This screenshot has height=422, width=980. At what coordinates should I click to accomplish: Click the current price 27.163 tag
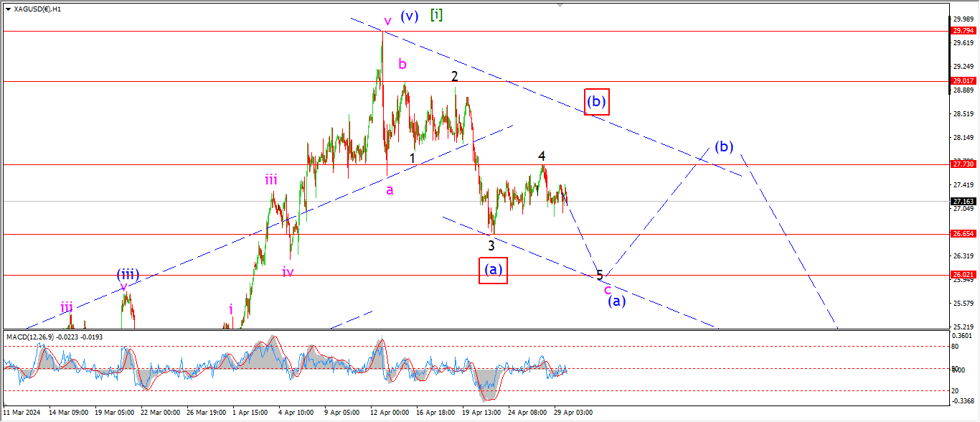click(962, 202)
